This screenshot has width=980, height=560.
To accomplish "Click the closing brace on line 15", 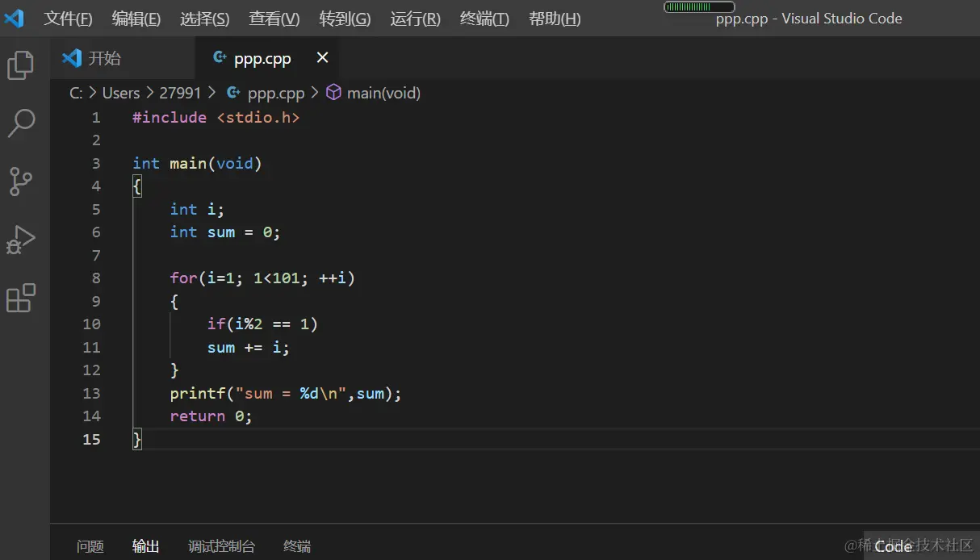I will (137, 439).
